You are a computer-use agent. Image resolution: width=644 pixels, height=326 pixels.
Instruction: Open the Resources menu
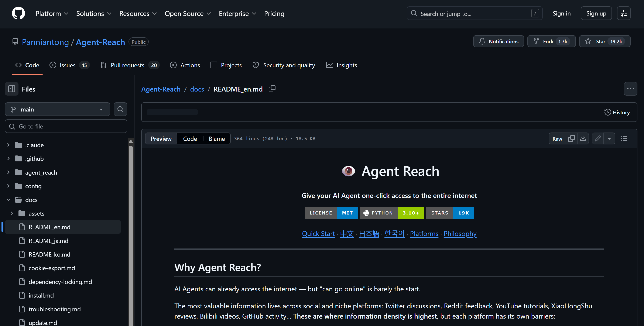click(138, 13)
